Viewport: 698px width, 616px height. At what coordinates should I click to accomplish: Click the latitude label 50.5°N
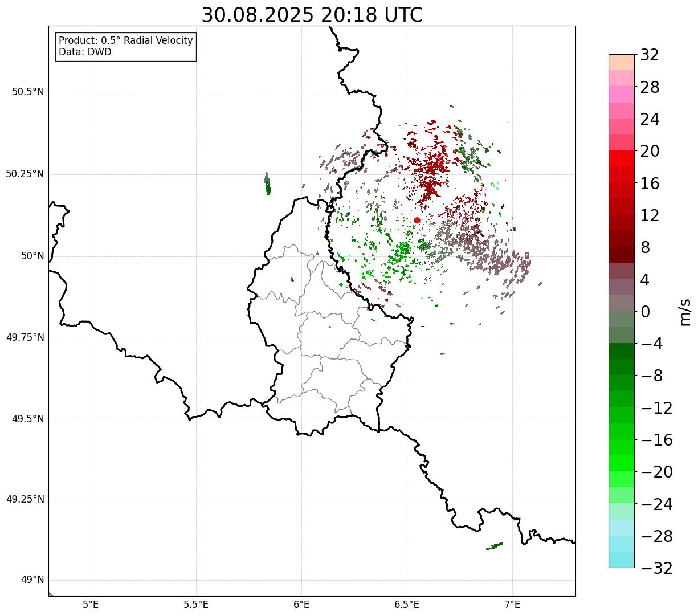[28, 92]
